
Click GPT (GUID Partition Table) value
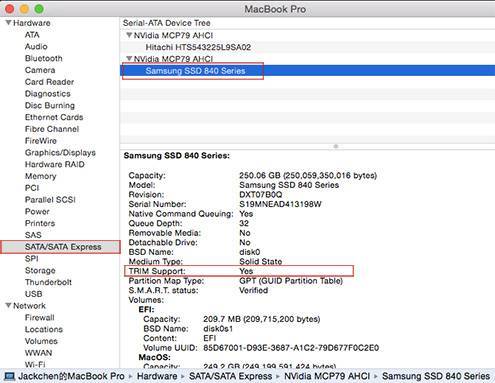(x=291, y=281)
